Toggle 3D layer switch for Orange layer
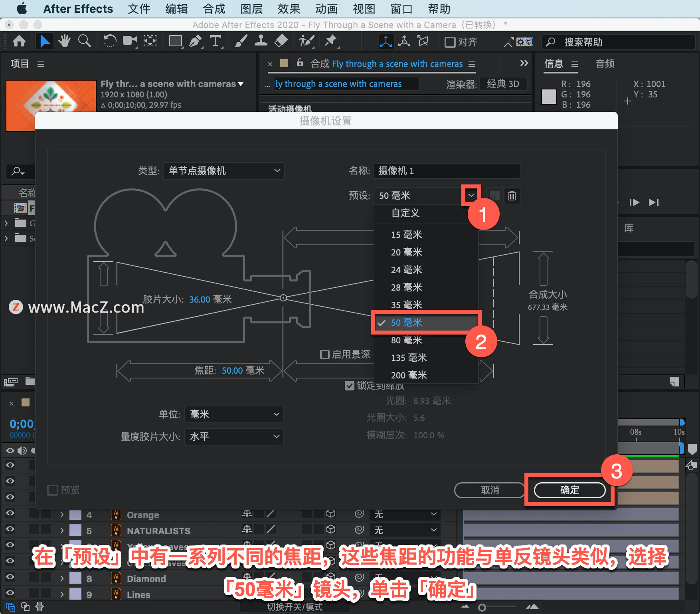The height and width of the screenshot is (614, 700). pos(331,514)
